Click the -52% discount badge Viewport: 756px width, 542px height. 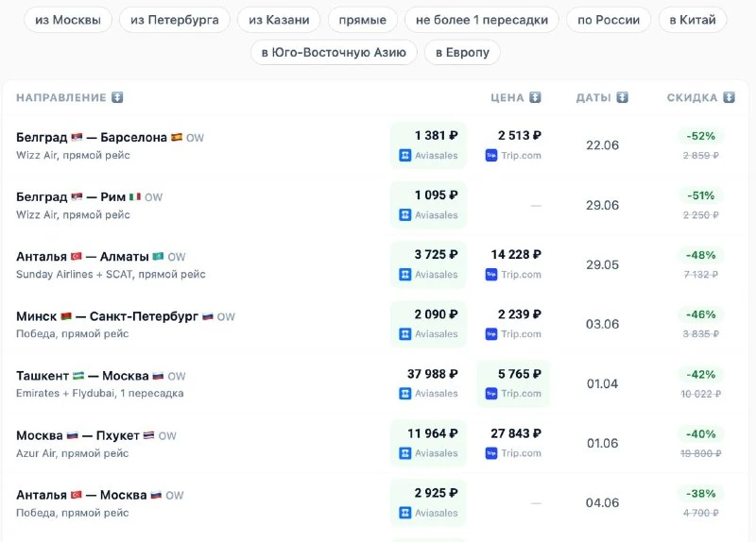[700, 136]
